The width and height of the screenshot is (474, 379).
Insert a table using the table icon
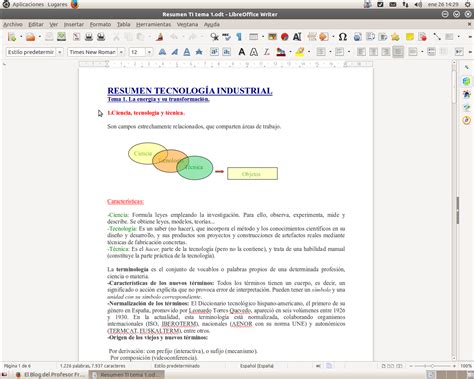254,37
